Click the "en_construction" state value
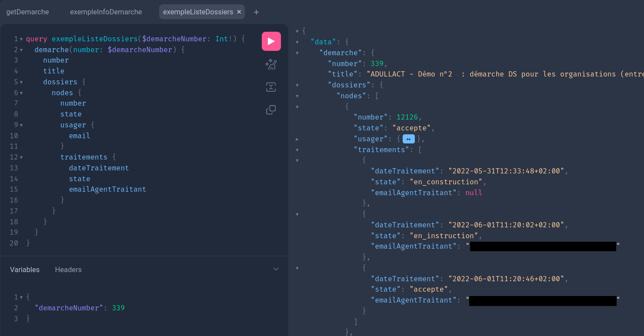Viewport: 644px width, 336px height. tap(446, 182)
